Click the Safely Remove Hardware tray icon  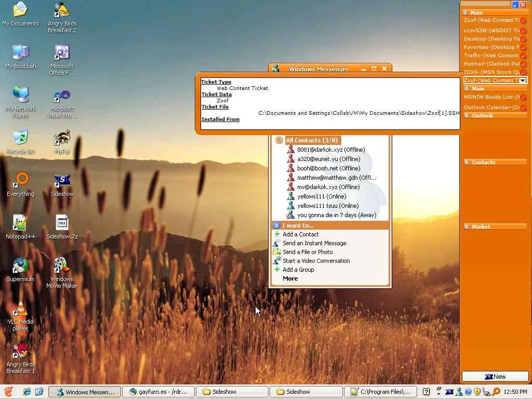pyautogui.click(x=486, y=392)
